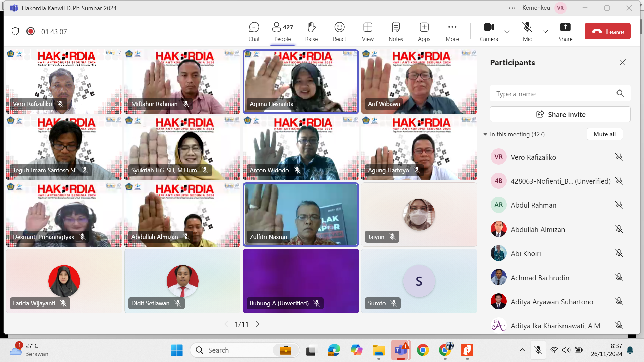Toggle mic for Abi Khoiri in list
Image resolution: width=644 pixels, height=362 pixels.
619,253
